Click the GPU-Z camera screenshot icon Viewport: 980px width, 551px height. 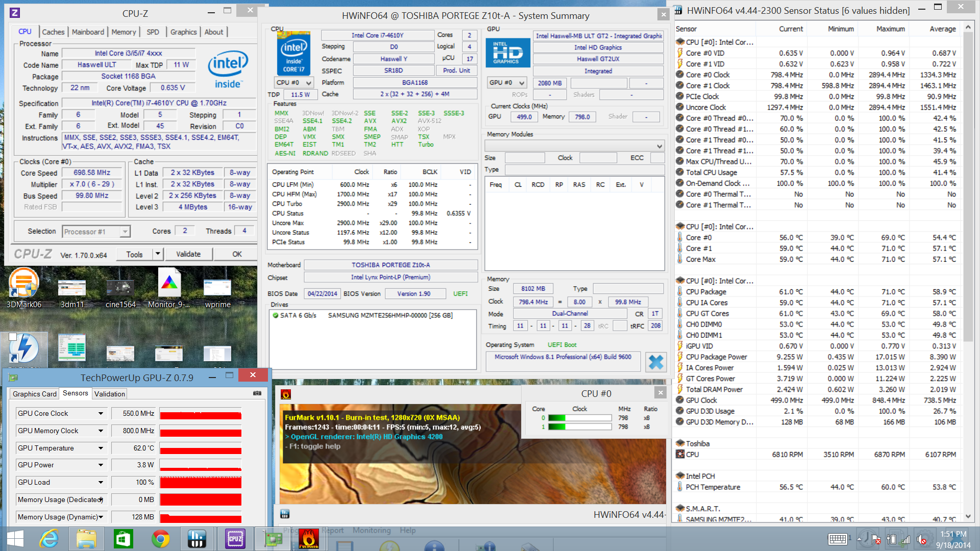pos(257,393)
